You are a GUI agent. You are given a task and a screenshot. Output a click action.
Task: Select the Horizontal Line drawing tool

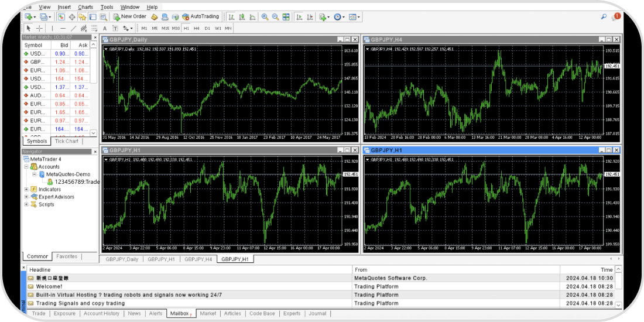tap(63, 28)
